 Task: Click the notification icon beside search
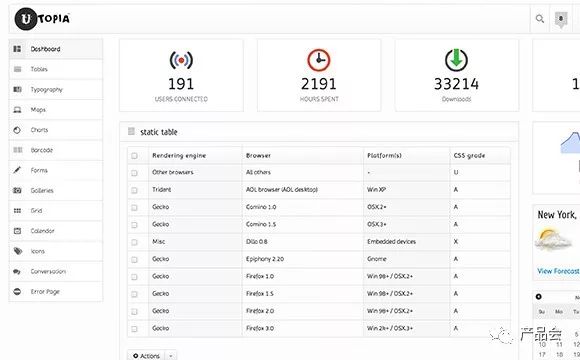click(561, 19)
